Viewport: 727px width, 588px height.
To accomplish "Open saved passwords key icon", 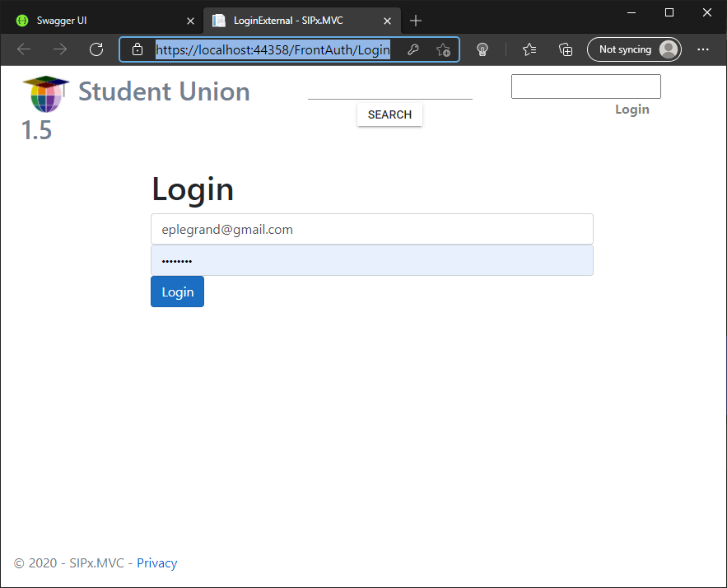I will 413,49.
